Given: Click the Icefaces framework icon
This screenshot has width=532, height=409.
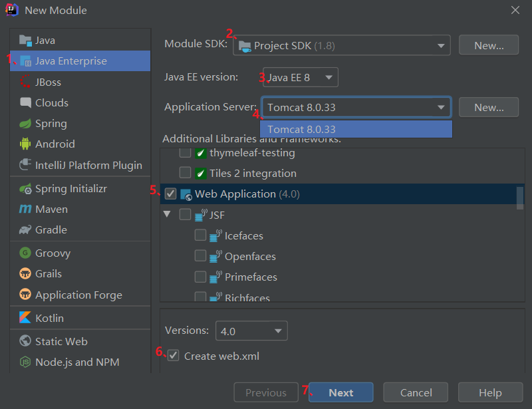Looking at the screenshot, I should click(x=215, y=236).
